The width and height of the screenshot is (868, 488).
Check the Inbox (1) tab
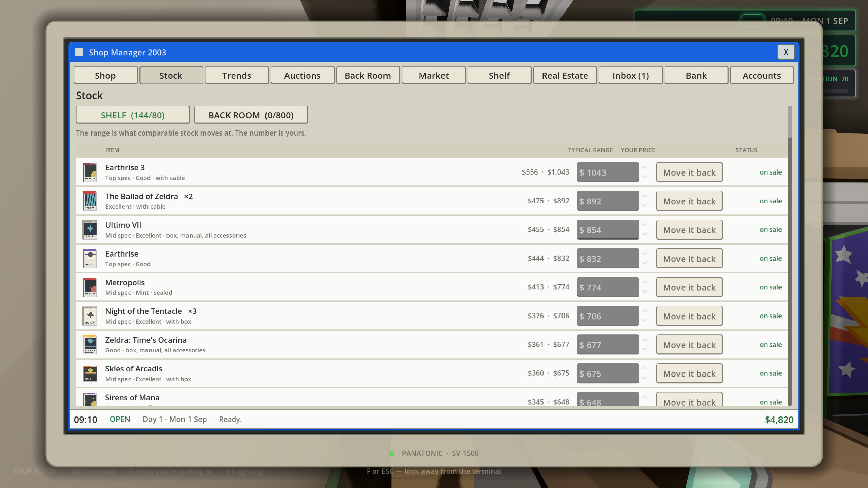click(x=631, y=75)
